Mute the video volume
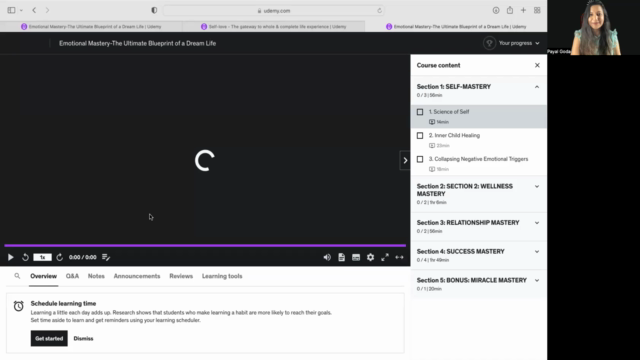Image resolution: width=640 pixels, height=360 pixels. 327,257
